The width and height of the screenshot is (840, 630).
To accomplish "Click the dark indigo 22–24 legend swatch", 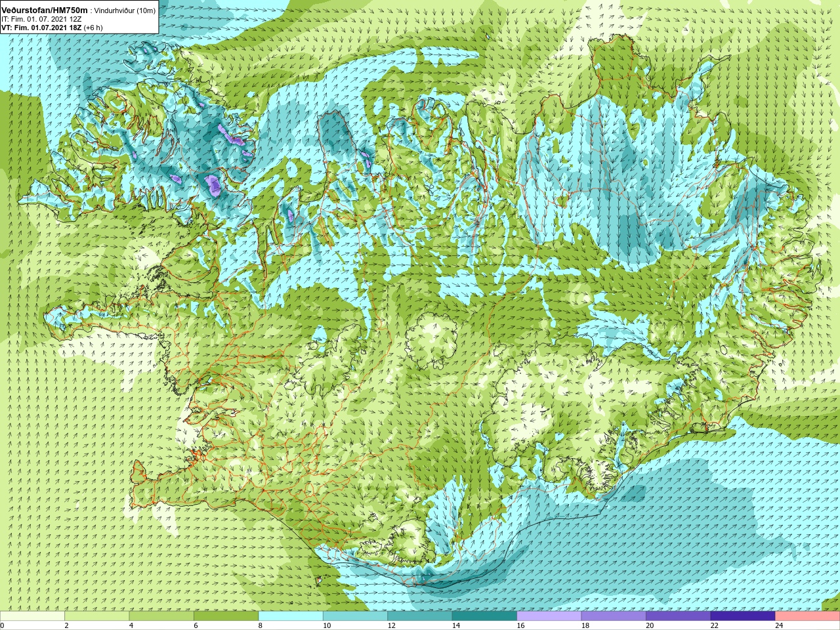I will click(x=743, y=616).
